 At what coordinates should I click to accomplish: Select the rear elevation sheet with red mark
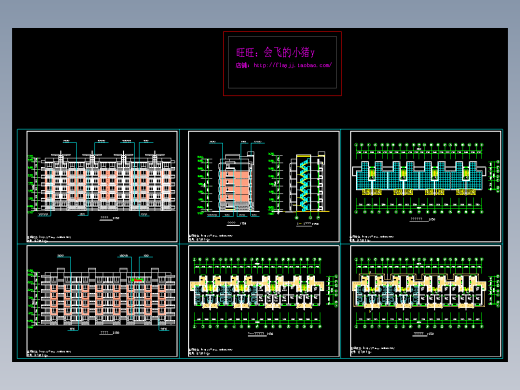click(102, 301)
